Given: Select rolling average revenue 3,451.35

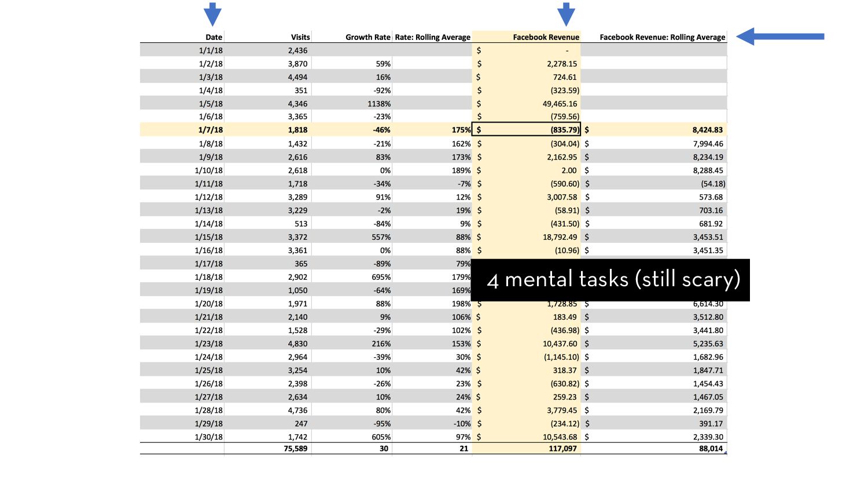Looking at the screenshot, I should [708, 250].
